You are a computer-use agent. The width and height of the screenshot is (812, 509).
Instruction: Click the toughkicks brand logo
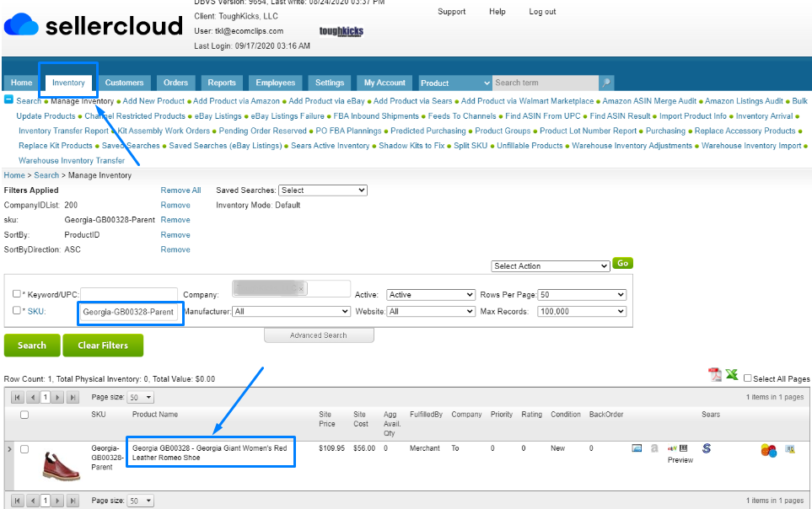point(341,31)
